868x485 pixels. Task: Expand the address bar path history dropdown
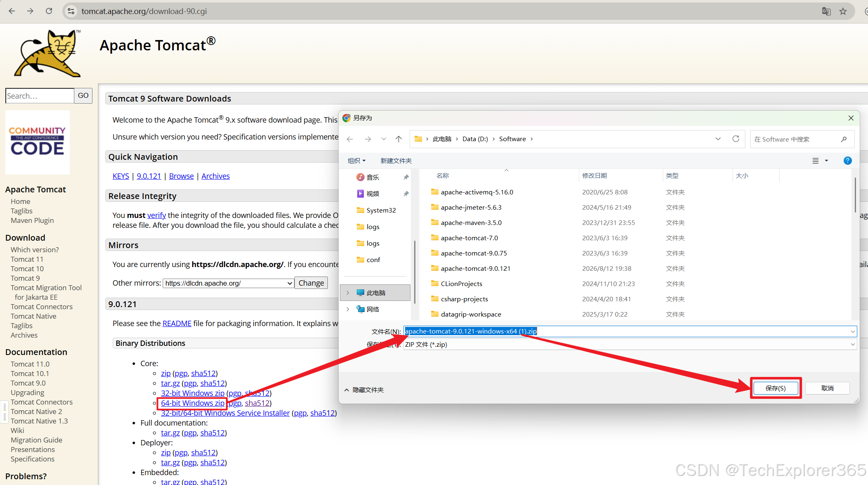[x=718, y=139]
